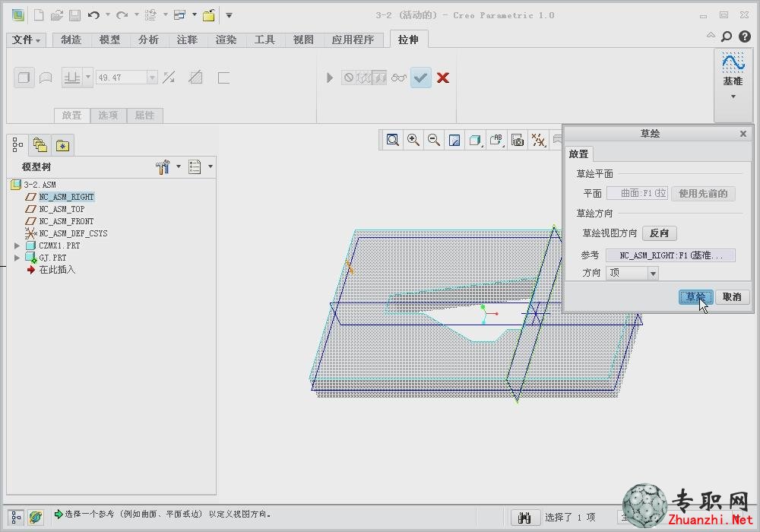Screen dimensions: 760x532
Task: Click the Refit view icon
Action: click(393, 141)
